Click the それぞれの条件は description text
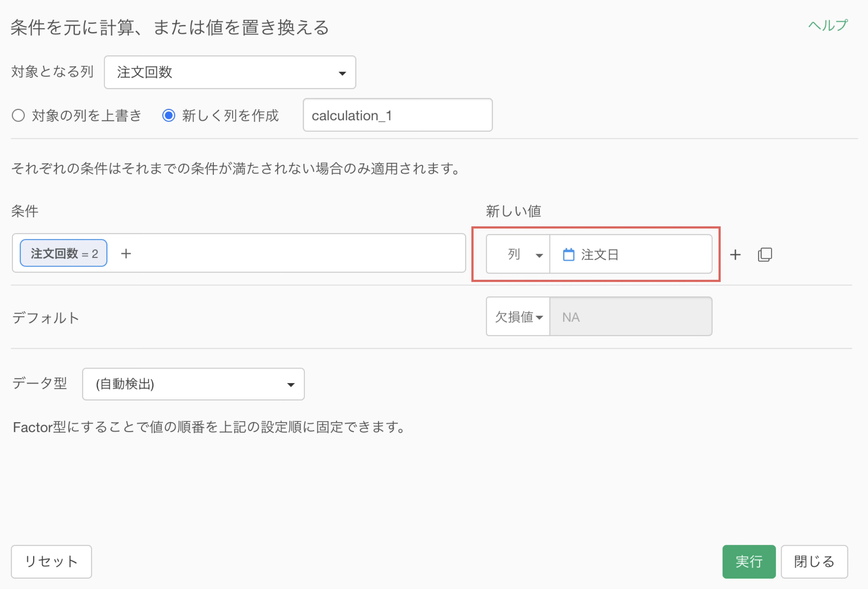Screen dimensions: 868x589 coord(236,169)
